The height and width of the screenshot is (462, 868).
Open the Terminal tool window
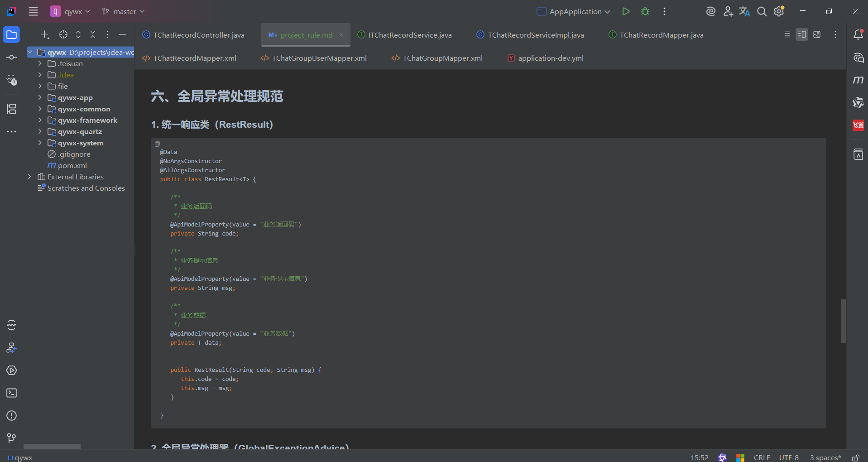click(x=11, y=393)
